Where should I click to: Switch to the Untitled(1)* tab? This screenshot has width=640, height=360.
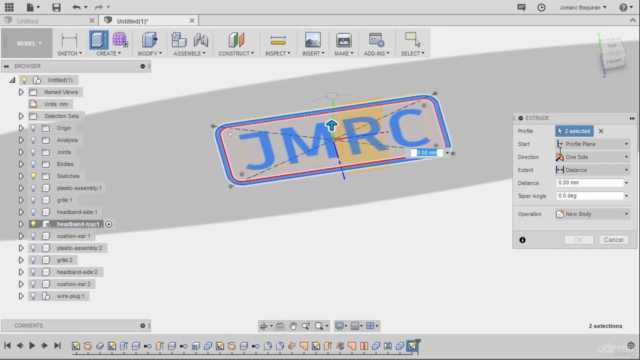(x=132, y=21)
